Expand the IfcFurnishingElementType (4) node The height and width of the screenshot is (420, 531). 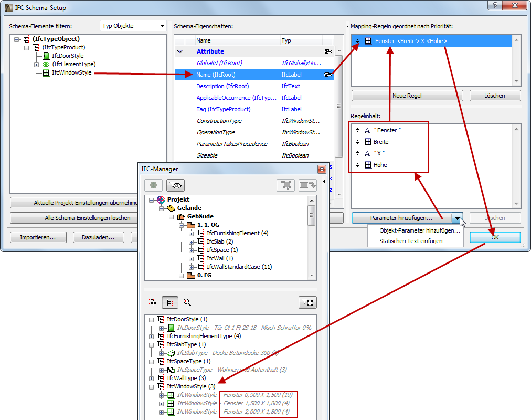[151, 337]
